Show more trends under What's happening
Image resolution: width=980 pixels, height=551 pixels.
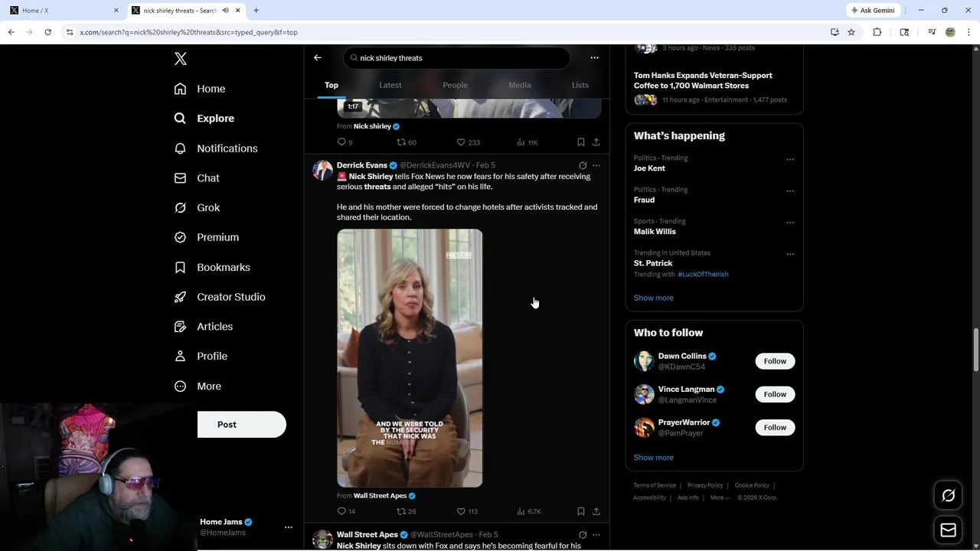tap(654, 298)
